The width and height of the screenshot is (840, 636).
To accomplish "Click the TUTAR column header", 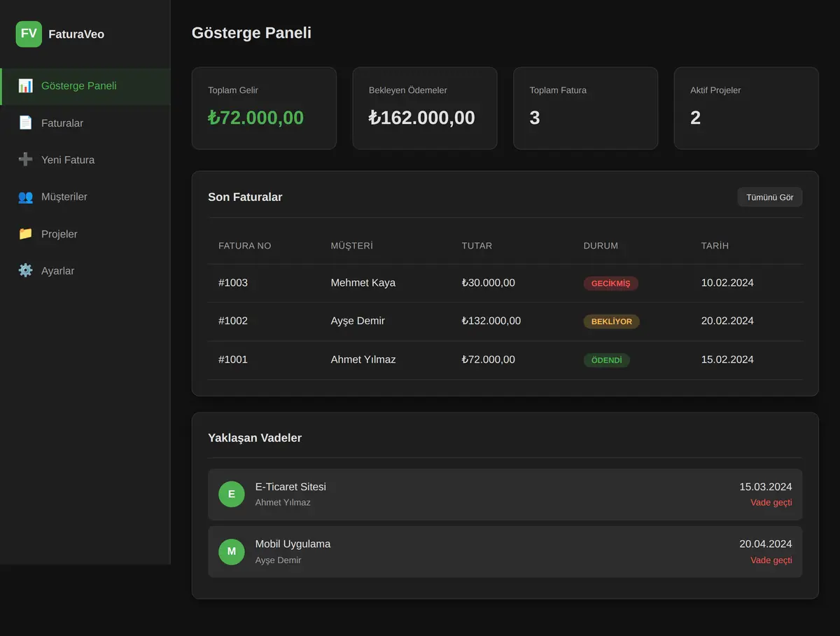I will click(x=477, y=246).
